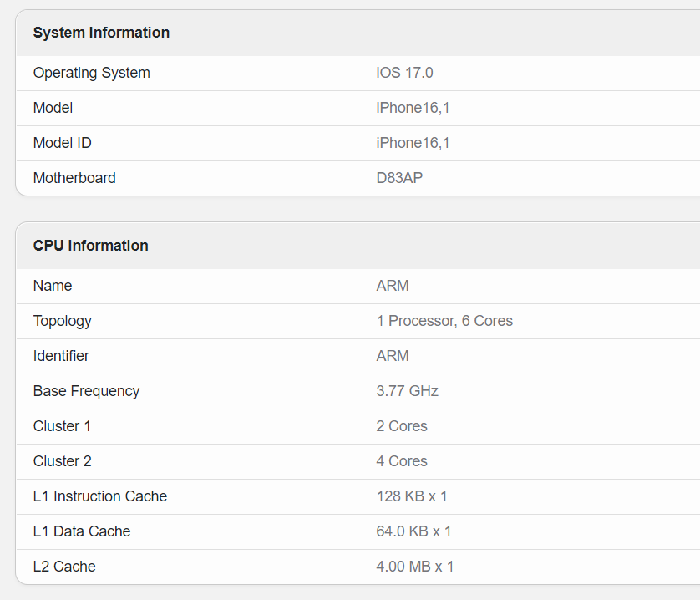The height and width of the screenshot is (600, 700).
Task: Click the 128 KB x 1 value
Action: (412, 496)
